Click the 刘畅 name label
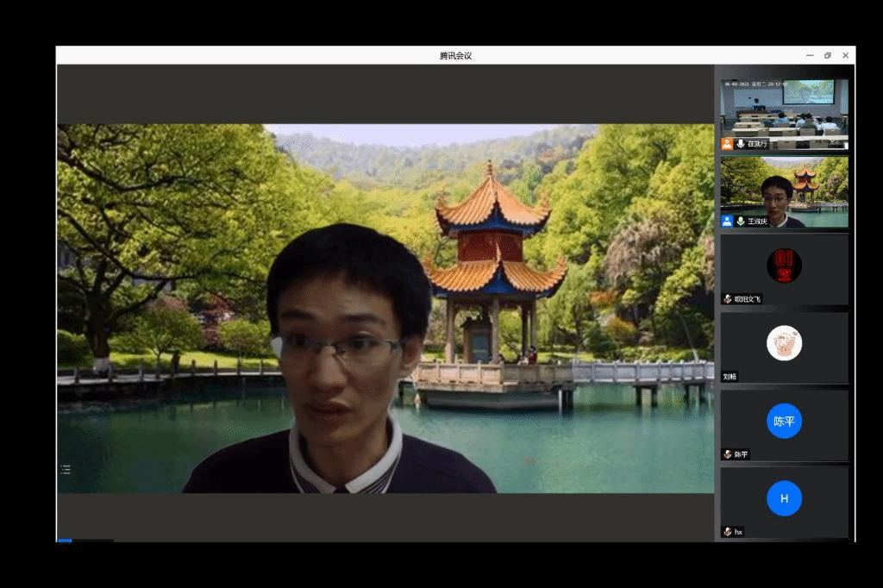Viewport: 883px width, 588px height. tap(730, 377)
